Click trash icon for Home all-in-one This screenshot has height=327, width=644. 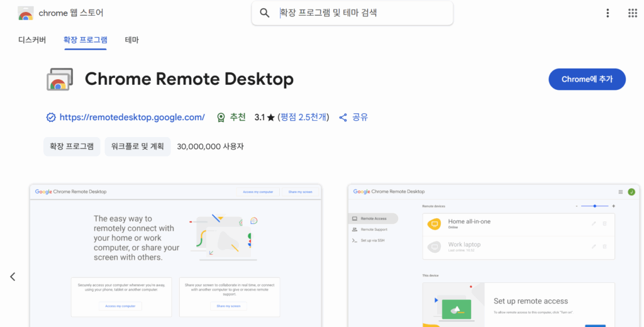tap(604, 223)
